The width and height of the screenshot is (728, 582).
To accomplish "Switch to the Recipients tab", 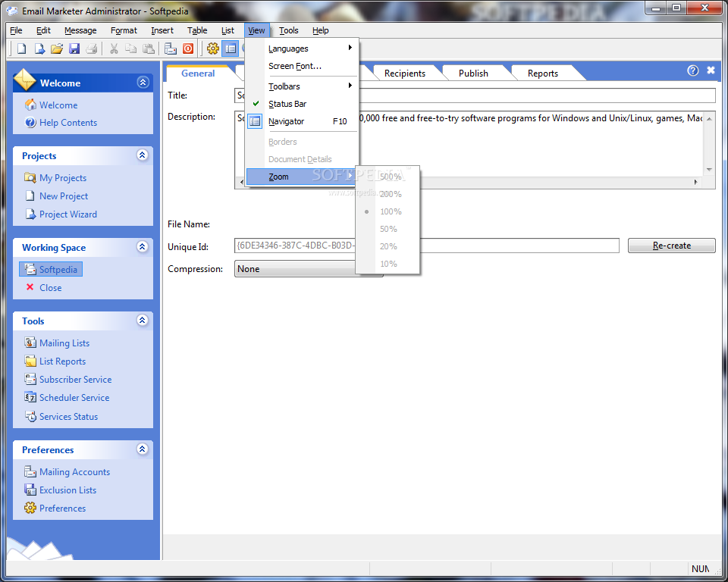I will (x=404, y=73).
